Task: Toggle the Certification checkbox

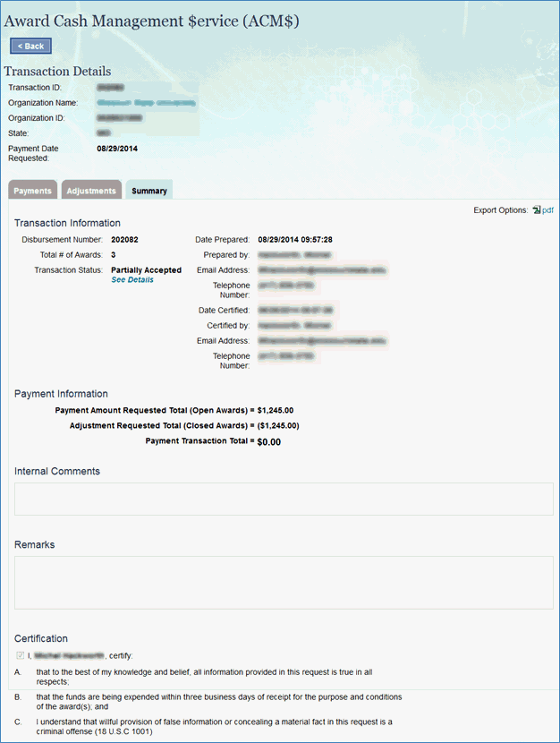Action: (20, 655)
